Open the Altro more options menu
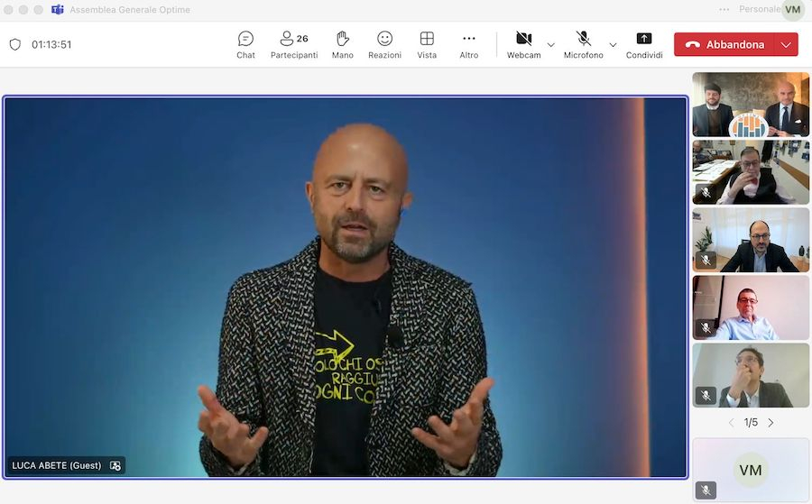Image resolution: width=812 pixels, height=504 pixels. click(468, 44)
